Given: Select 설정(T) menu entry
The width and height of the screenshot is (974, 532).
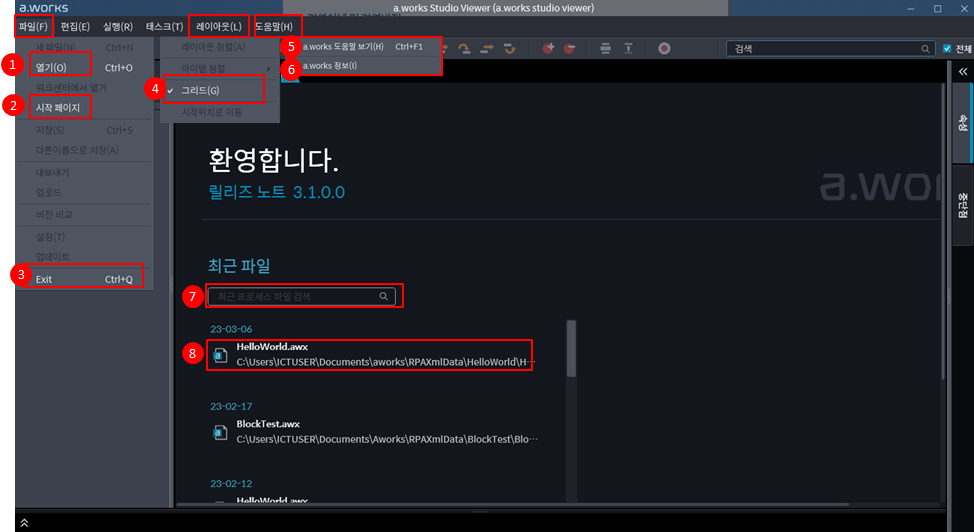Looking at the screenshot, I should click(x=84, y=237).
